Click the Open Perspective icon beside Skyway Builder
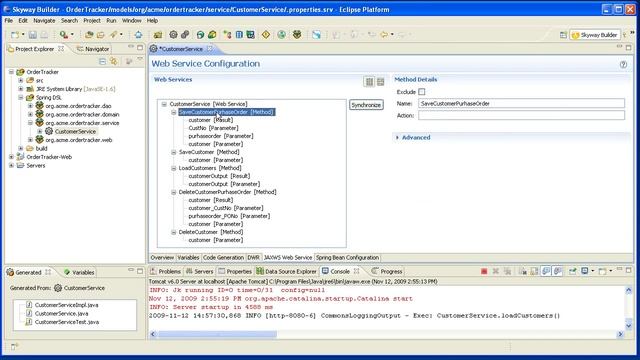Image resolution: width=640 pixels, height=360 pixels. tap(563, 35)
